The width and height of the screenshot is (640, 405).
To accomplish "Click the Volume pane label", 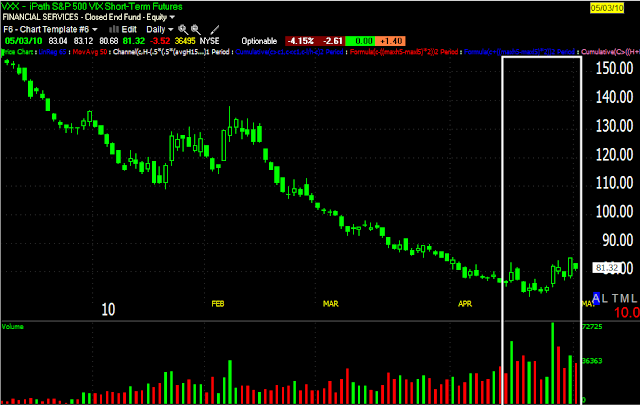I will click(x=13, y=327).
